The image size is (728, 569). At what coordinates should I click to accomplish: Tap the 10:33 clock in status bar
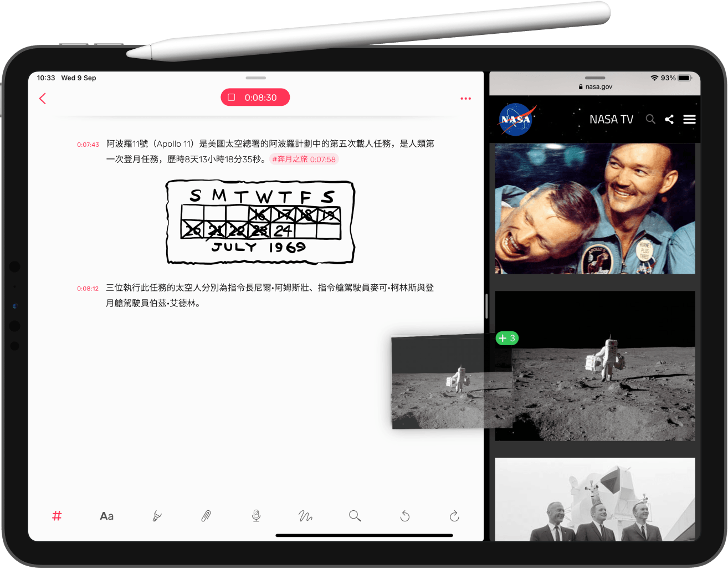[46, 78]
